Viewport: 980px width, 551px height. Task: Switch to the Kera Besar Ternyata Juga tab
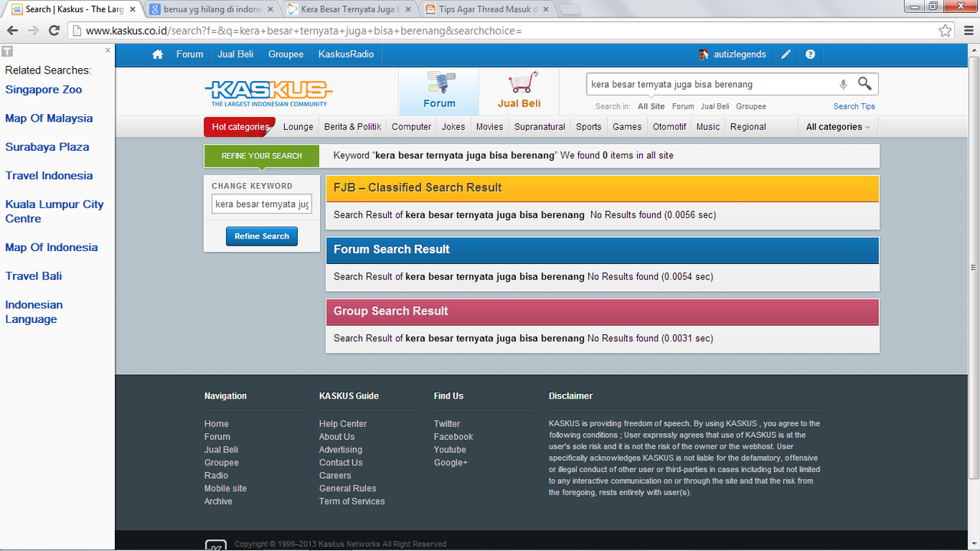coord(350,9)
